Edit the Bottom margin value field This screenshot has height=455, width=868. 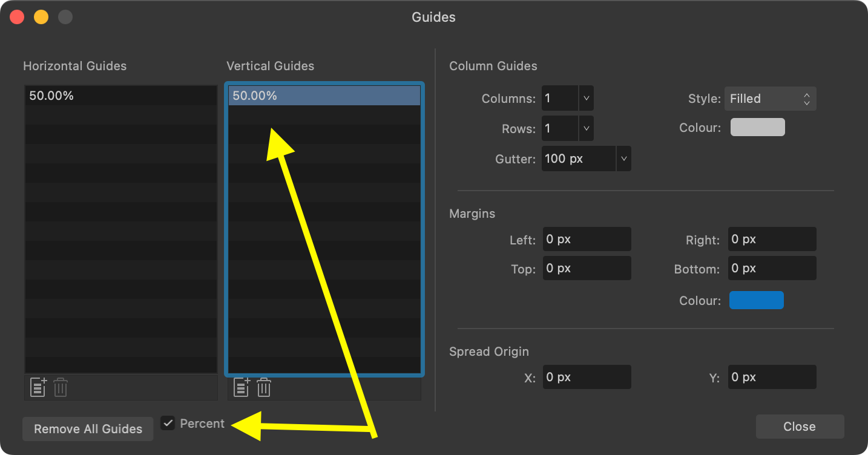tap(772, 268)
